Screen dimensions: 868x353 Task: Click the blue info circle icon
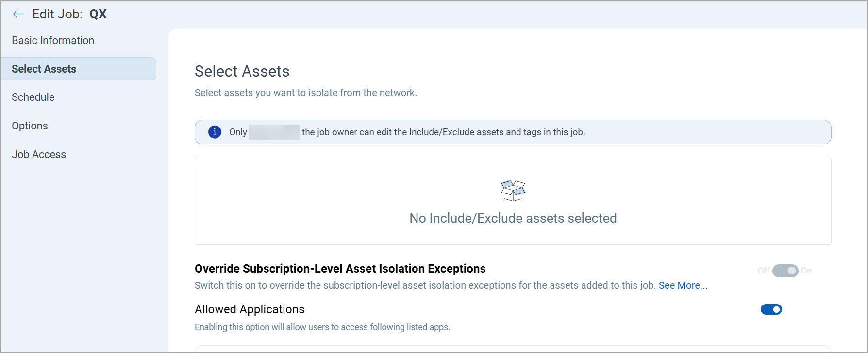[x=214, y=132]
